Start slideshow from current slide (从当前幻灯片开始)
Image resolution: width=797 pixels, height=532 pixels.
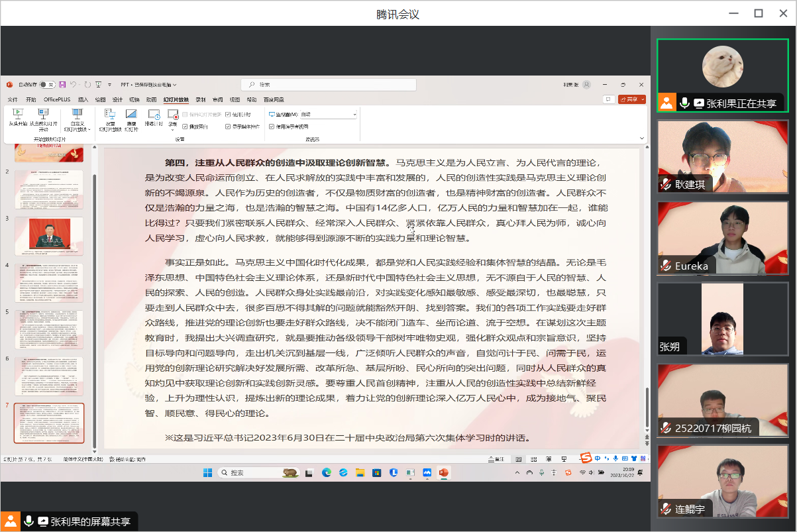pos(44,115)
